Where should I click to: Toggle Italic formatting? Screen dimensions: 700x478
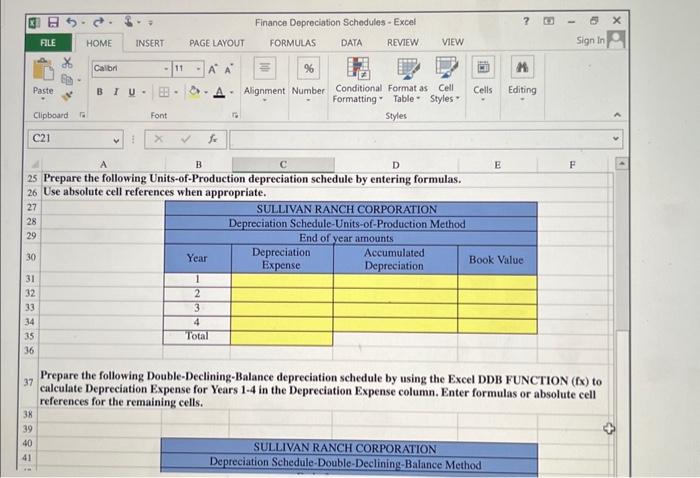pos(116,92)
